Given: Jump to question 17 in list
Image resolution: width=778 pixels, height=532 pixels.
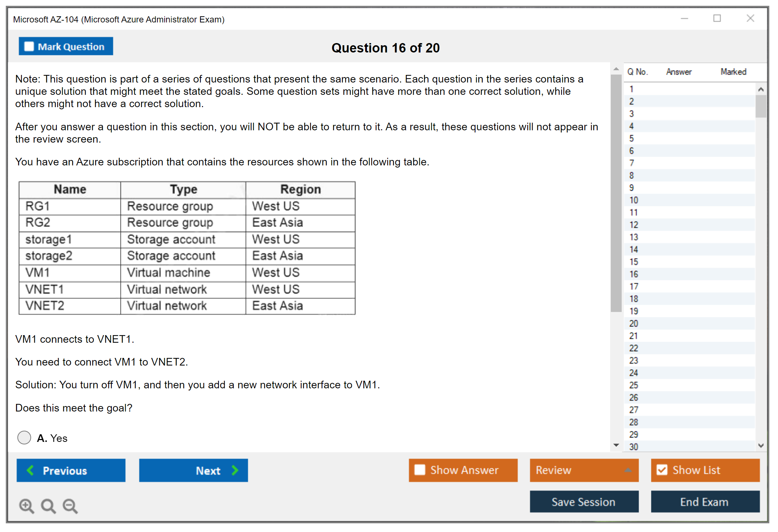Looking at the screenshot, I should 634,287.
